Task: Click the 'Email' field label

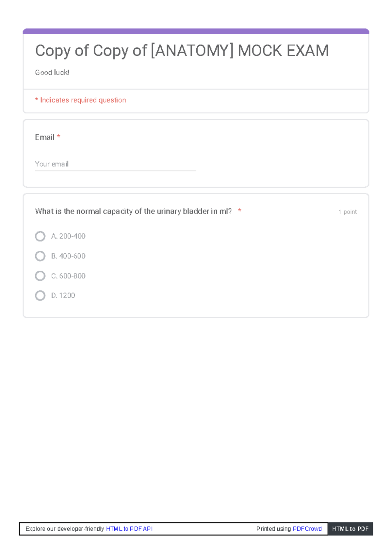Action: point(45,137)
